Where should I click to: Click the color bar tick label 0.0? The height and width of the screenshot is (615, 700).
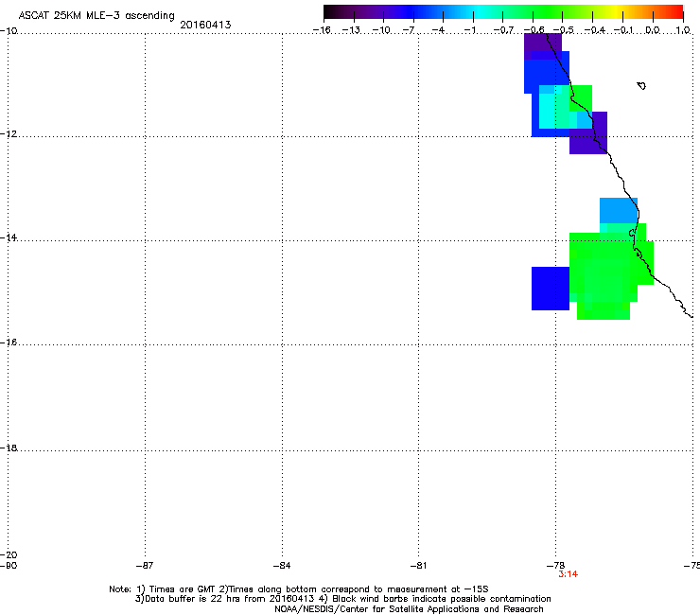(x=653, y=30)
